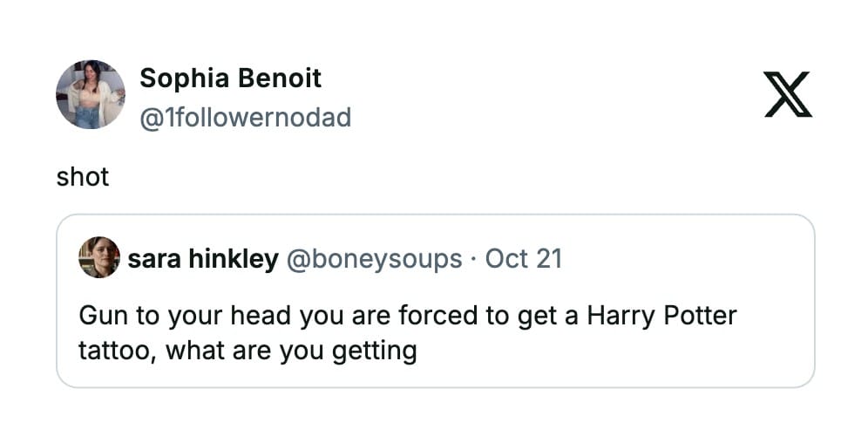Open sara hinkley's small avatar
The image size is (868, 443).
pyautogui.click(x=98, y=257)
